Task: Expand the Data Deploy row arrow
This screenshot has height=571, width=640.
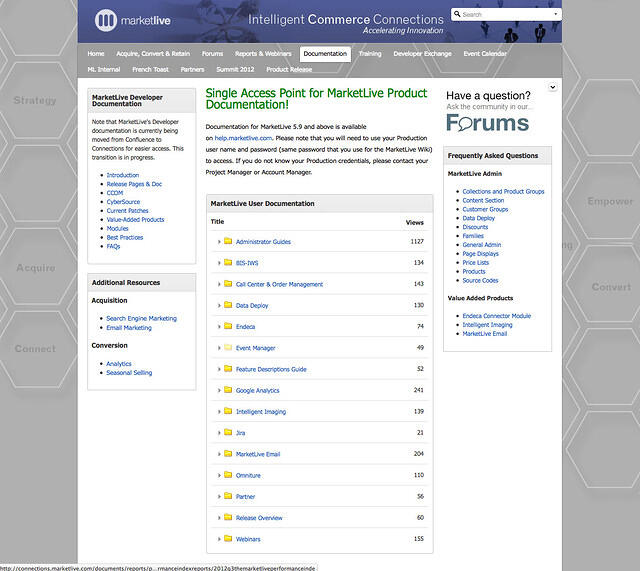Action: tap(219, 305)
